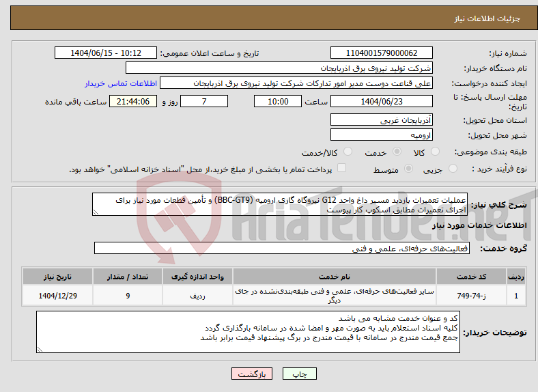This screenshot has width=538, height=392.
Task: Click the announcement date field 1404/06/15 - 10:12
Action: pos(106,53)
